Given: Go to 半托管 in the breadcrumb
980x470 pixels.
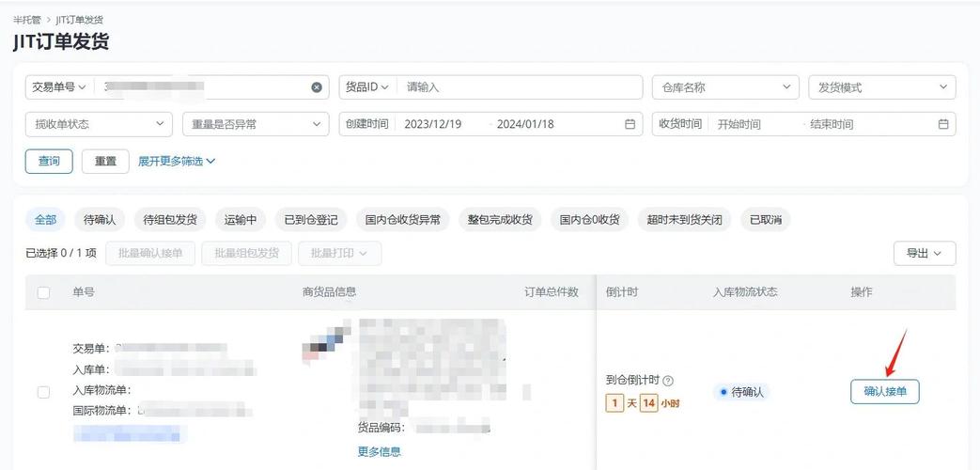Looking at the screenshot, I should 27,20.
